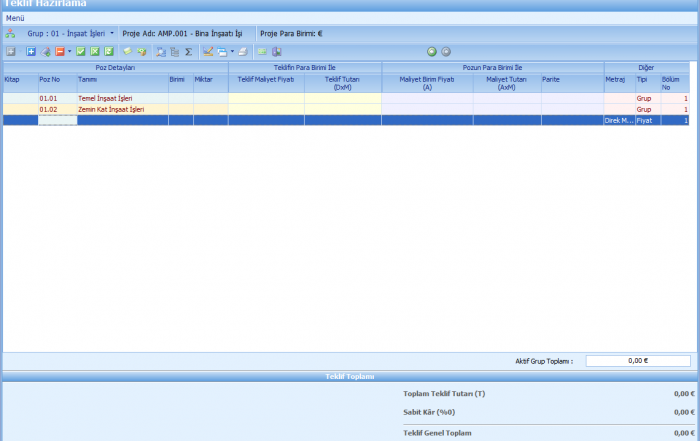Click the green round button at toolbar right
Viewport: 700px width, 441px height.
(432, 51)
